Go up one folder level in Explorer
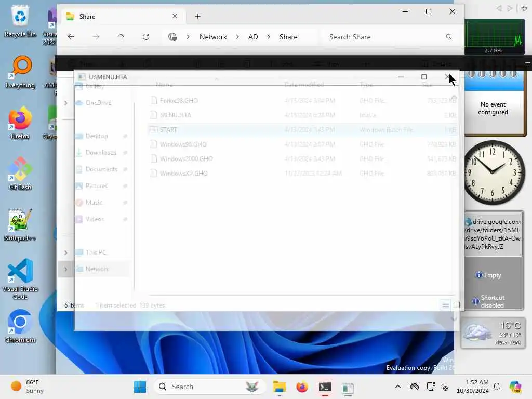The height and width of the screenshot is (399, 532). (x=121, y=37)
